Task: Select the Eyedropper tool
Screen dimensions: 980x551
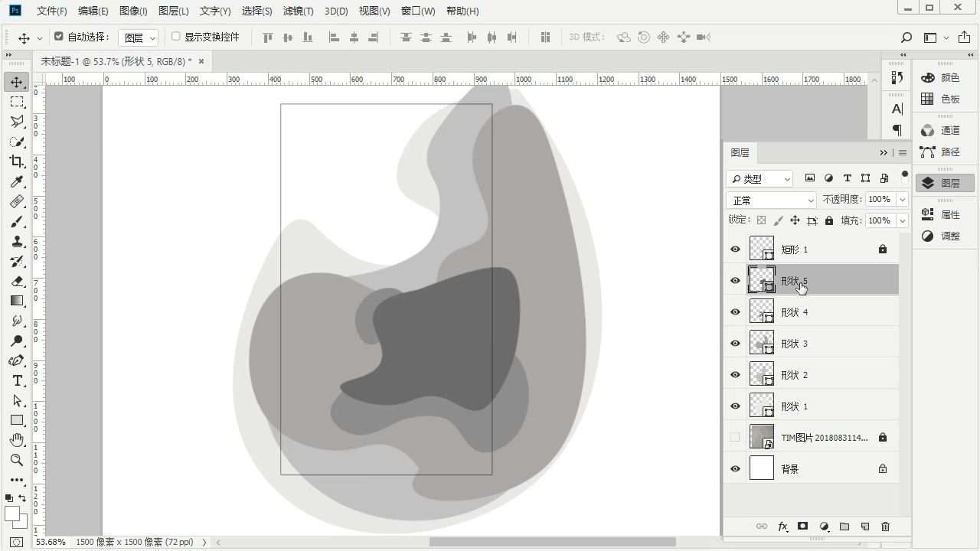Action: point(17,181)
